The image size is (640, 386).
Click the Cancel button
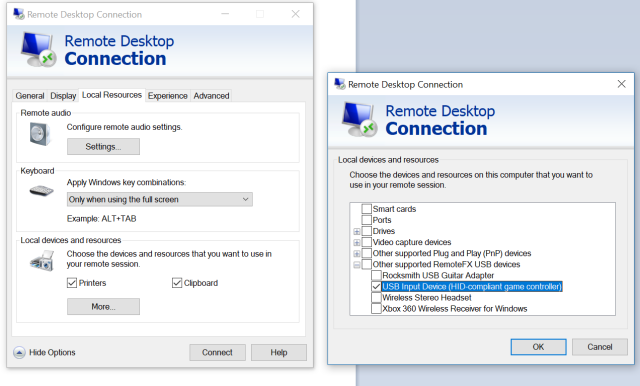pos(600,347)
